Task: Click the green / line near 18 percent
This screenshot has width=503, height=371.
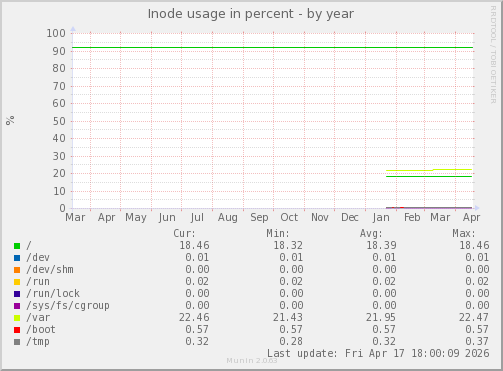Action: (x=429, y=176)
